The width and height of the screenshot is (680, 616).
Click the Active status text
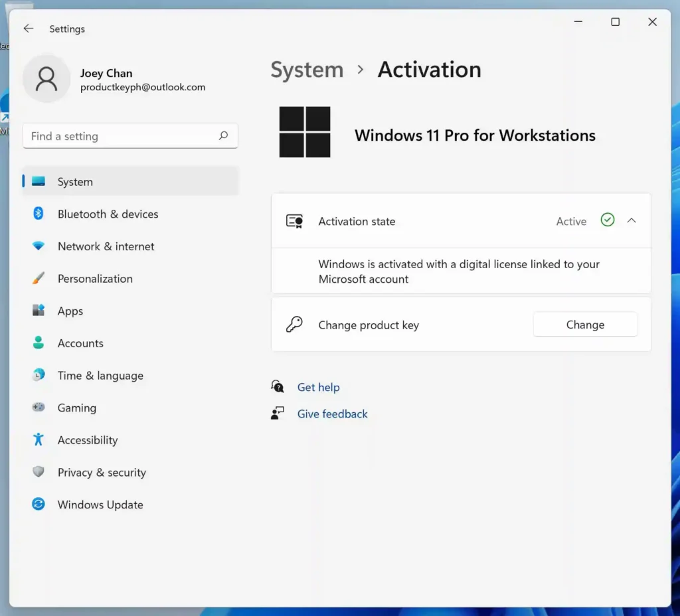[x=571, y=221]
